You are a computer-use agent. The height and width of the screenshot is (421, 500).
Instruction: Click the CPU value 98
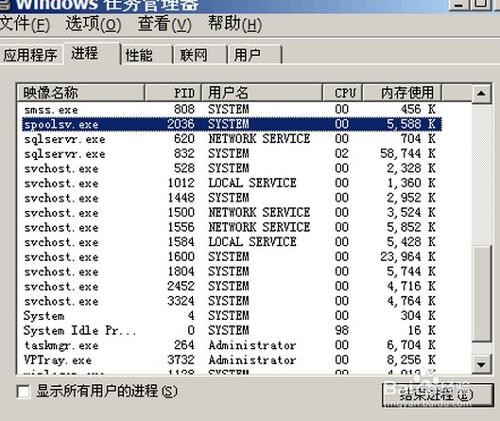(x=342, y=330)
